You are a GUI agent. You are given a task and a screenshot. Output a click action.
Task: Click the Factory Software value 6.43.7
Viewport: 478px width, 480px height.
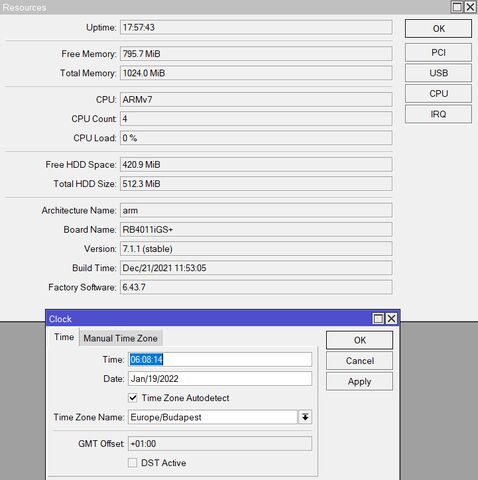click(x=256, y=287)
